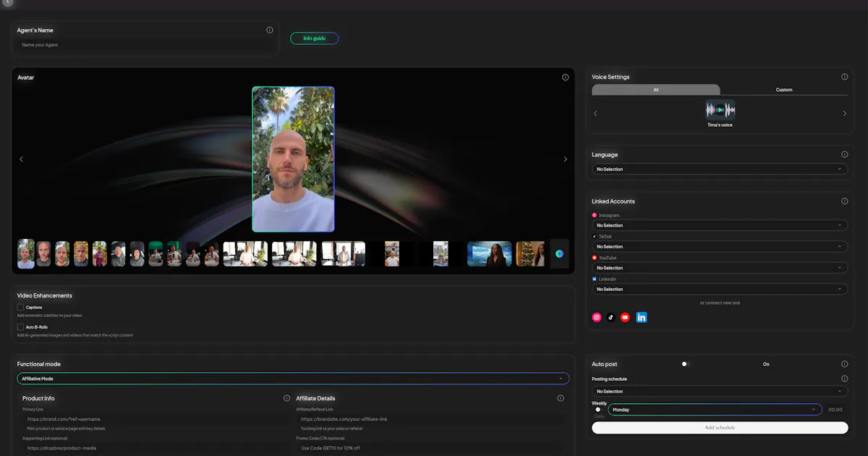Viewport: 868px width, 456px height.
Task: Go back using the top-left arrow
Action: tap(7, 3)
